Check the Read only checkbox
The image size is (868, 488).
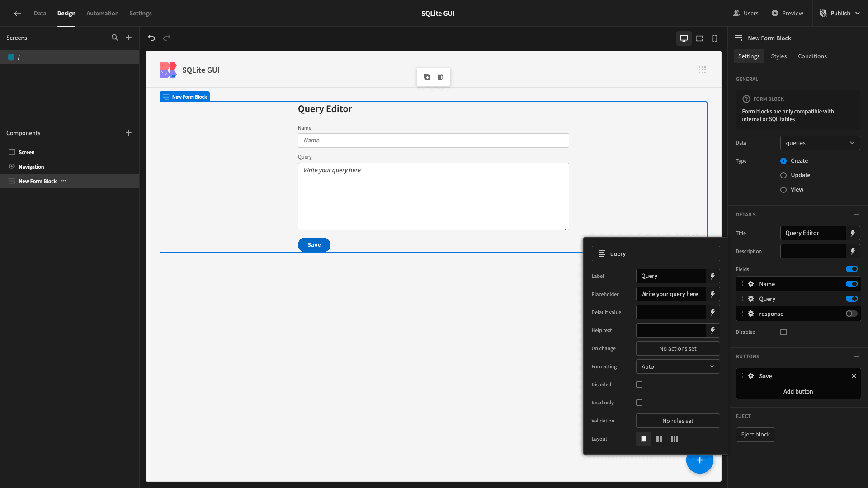click(639, 403)
